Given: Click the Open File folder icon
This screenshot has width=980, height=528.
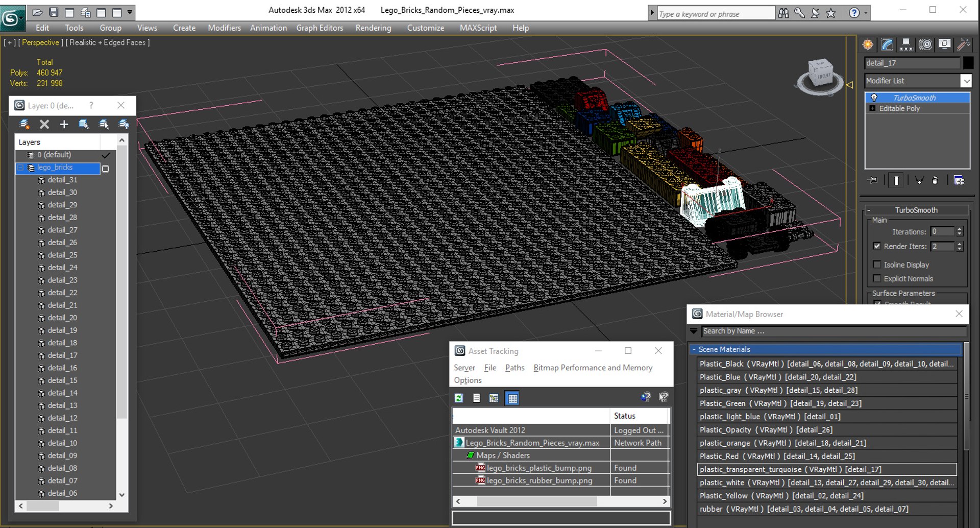Looking at the screenshot, I should 37,12.
